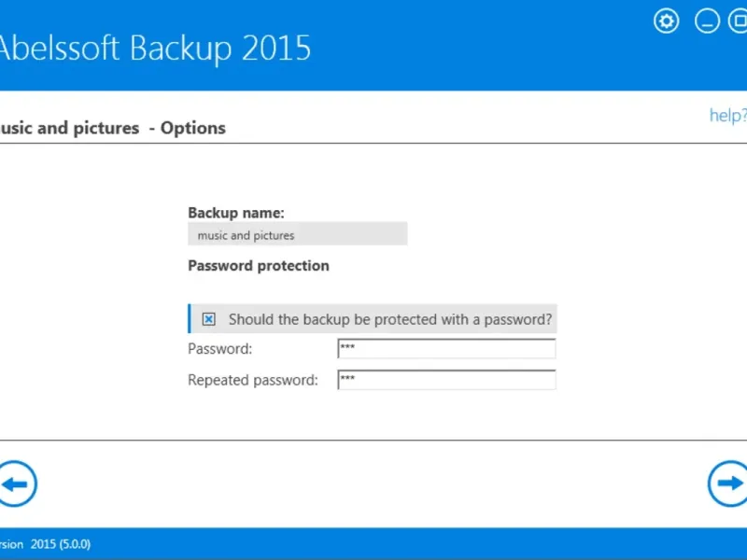Open the help? link

click(x=727, y=115)
